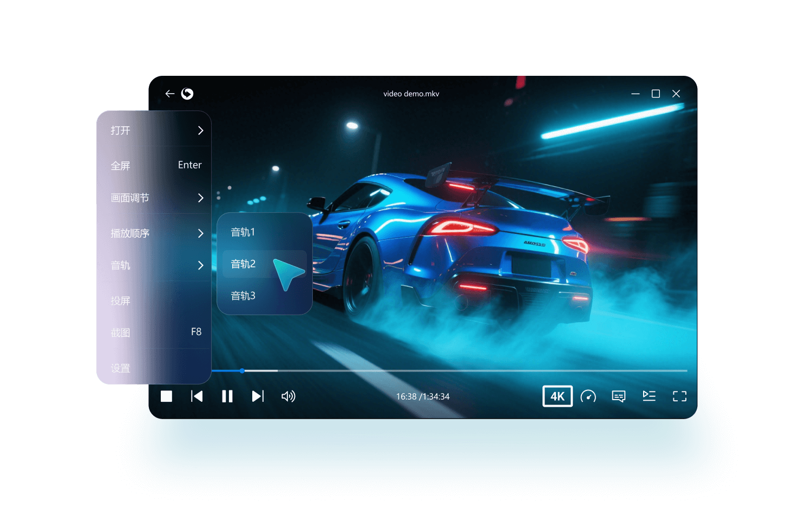Viewport: 812px width, 509px height.
Task: Mute the volume speaker icon
Action: coord(288,396)
